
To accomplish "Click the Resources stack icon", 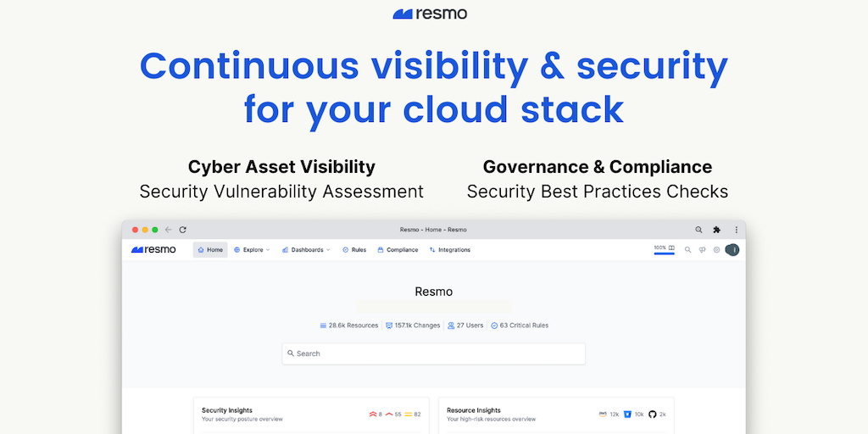I will (323, 325).
